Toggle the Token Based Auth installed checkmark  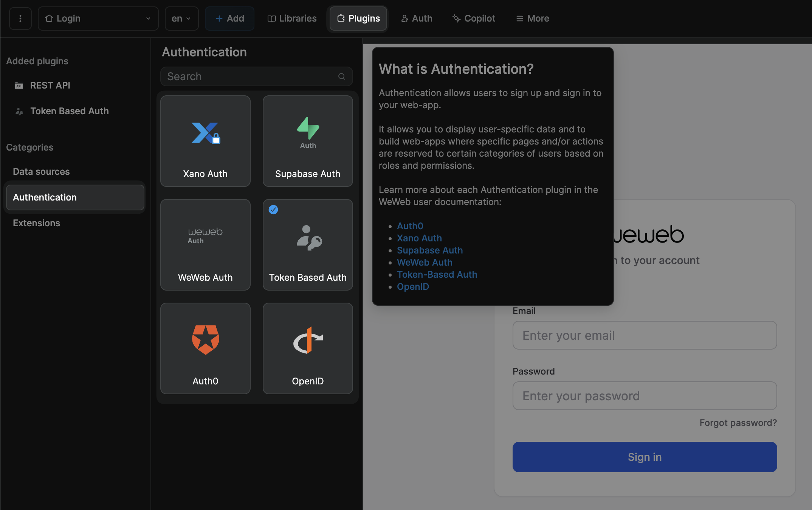[273, 210]
